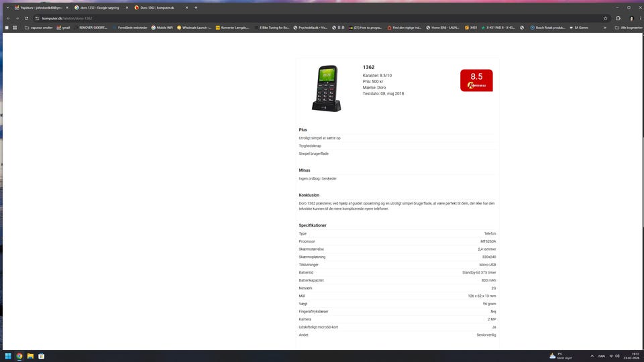
Task: Click the Tryghedsknap plus item
Action: (x=310, y=145)
